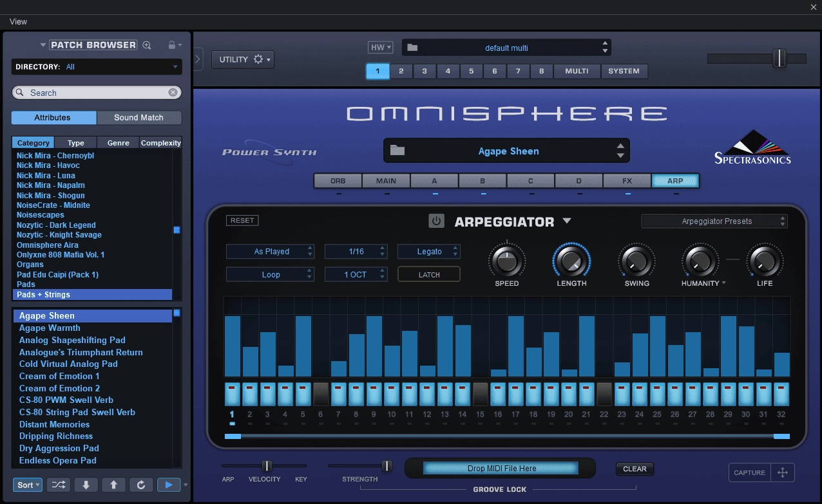Open the MULTI page button
This screenshot has height=504, width=822.
(577, 71)
